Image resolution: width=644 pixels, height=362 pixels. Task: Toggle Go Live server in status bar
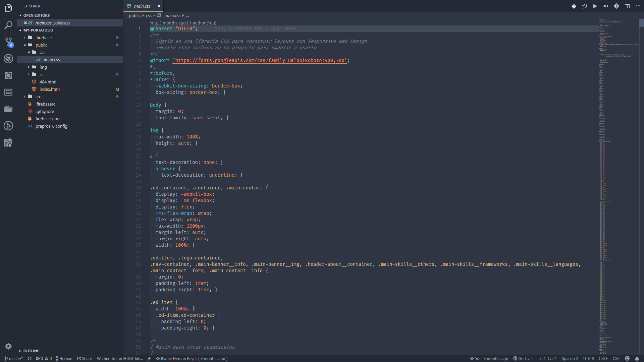point(522,358)
